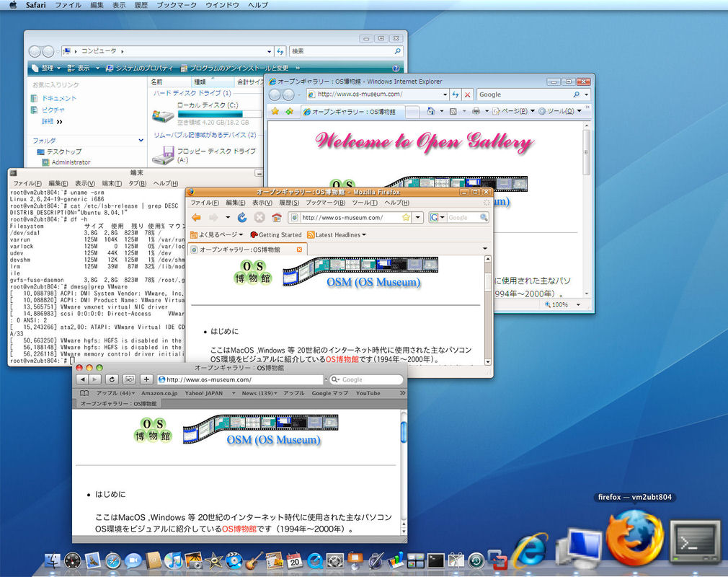Click YouTube bookmark in Safari bar
Screen dimensions: 728x577
368,393
